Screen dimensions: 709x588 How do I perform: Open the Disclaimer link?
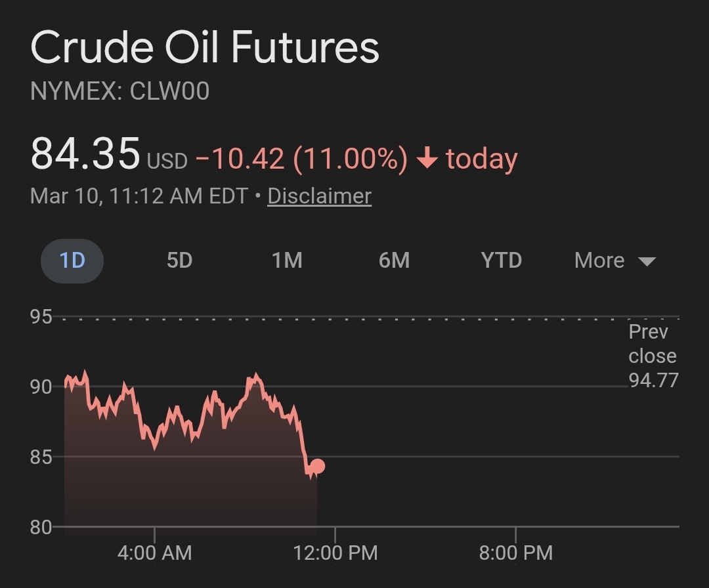pos(319,196)
